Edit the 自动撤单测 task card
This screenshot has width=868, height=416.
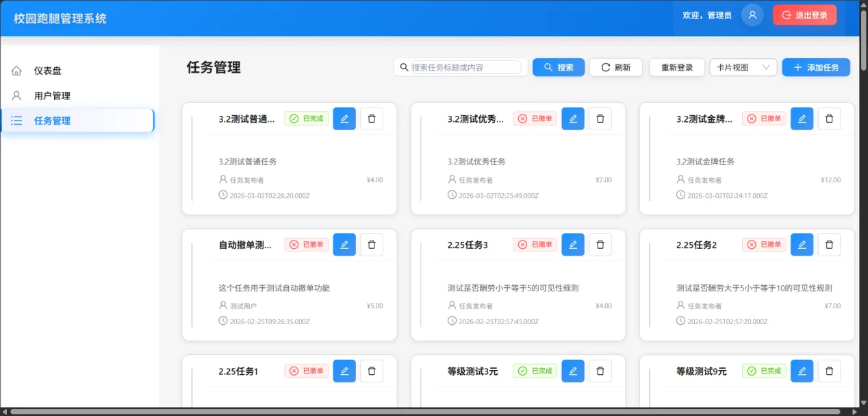(x=344, y=245)
